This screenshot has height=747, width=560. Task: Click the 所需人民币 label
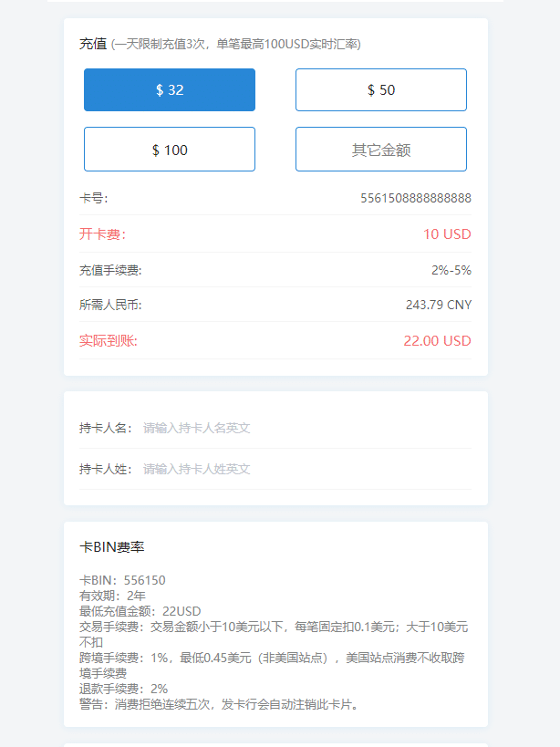pyautogui.click(x=110, y=305)
